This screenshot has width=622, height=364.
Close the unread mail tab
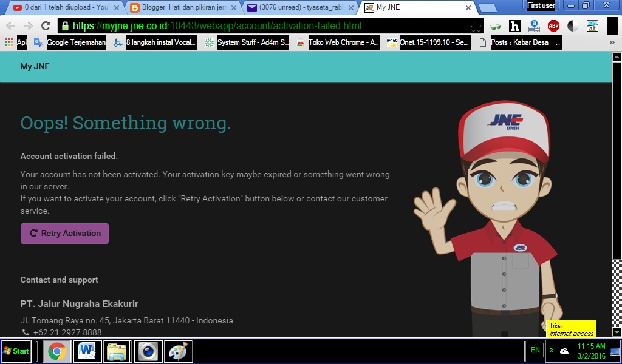tap(350, 8)
